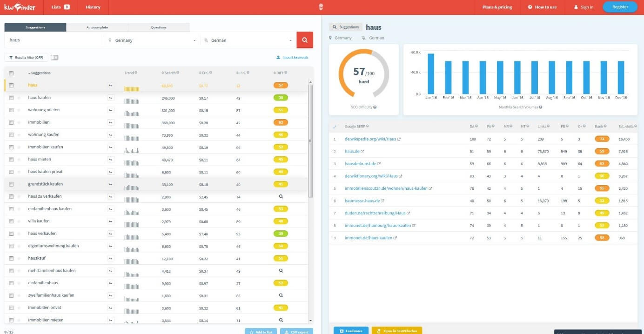This screenshot has width=644, height=334.
Task: Click help icon next to DIFF header
Action: point(286,73)
